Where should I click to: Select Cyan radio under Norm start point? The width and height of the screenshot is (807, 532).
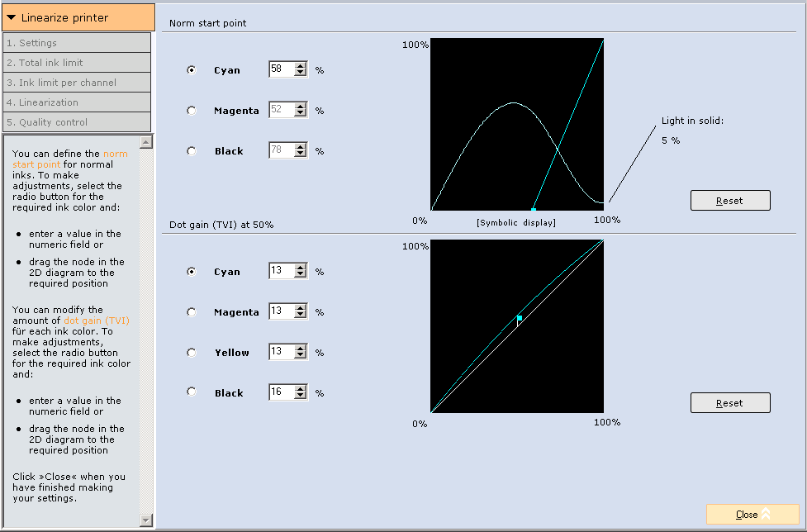[x=192, y=70]
